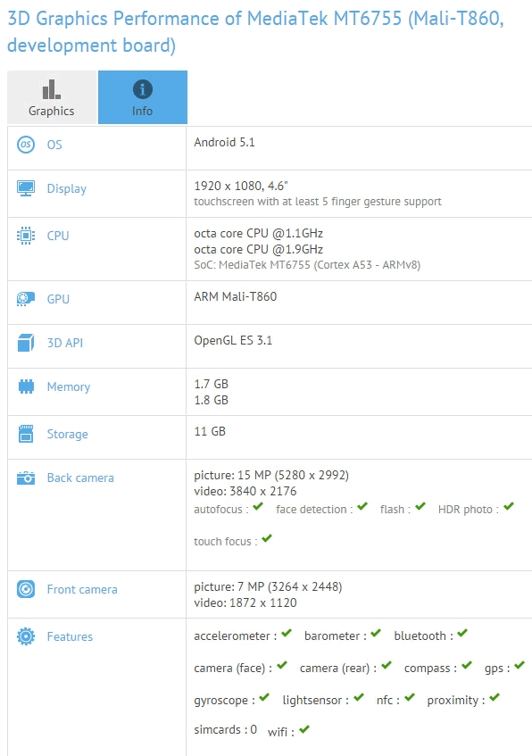532x756 pixels.
Task: Click the Memory label
Action: click(x=69, y=386)
